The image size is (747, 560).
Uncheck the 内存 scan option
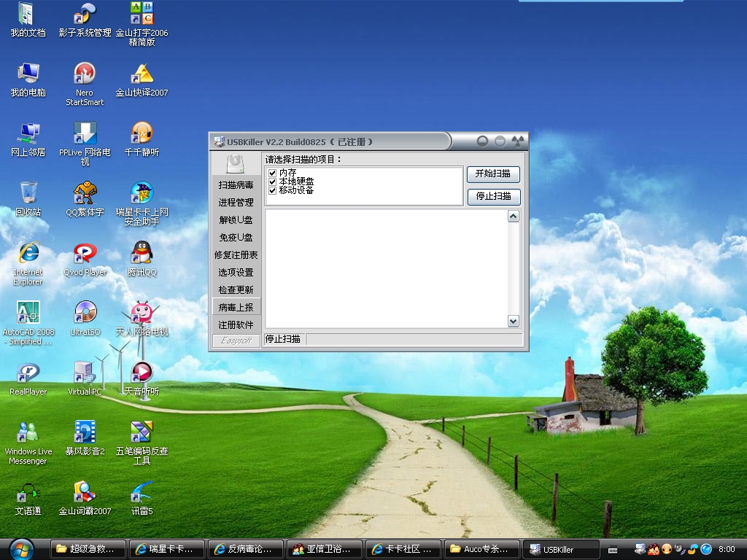(273, 173)
